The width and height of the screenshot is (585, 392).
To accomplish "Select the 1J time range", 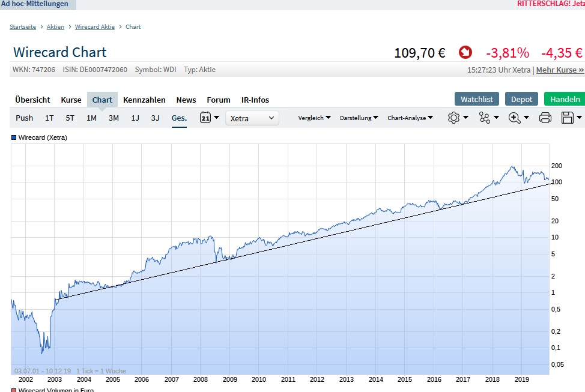I will (x=135, y=118).
